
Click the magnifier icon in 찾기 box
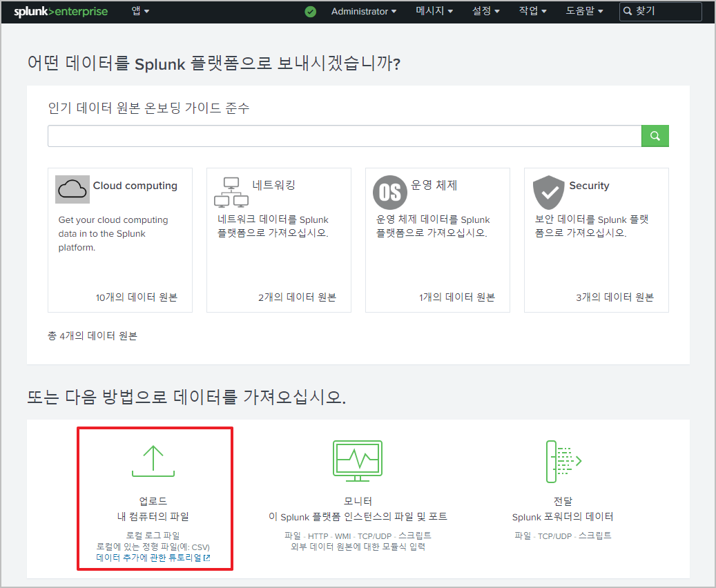coord(628,12)
